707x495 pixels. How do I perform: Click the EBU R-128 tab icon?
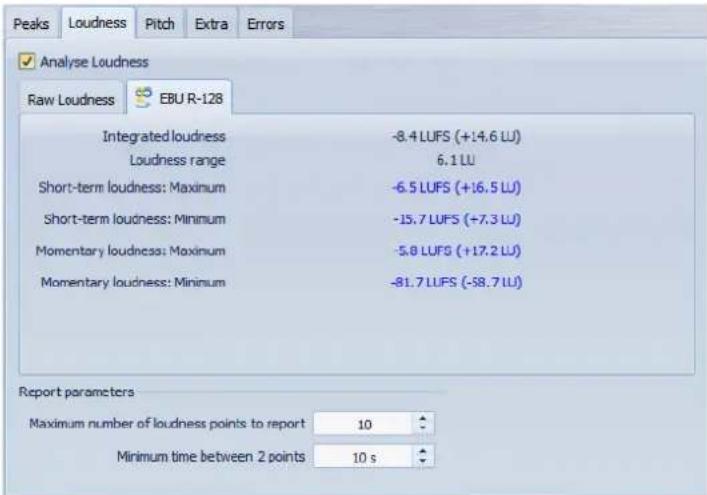coord(144,97)
